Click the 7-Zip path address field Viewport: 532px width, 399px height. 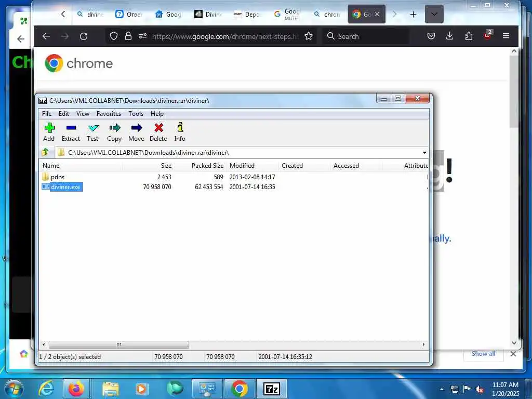[239, 153]
